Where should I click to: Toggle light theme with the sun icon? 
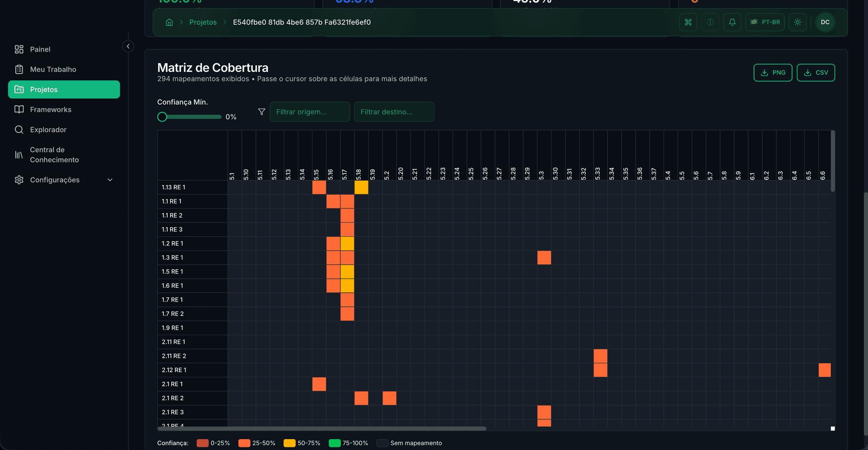tap(797, 22)
